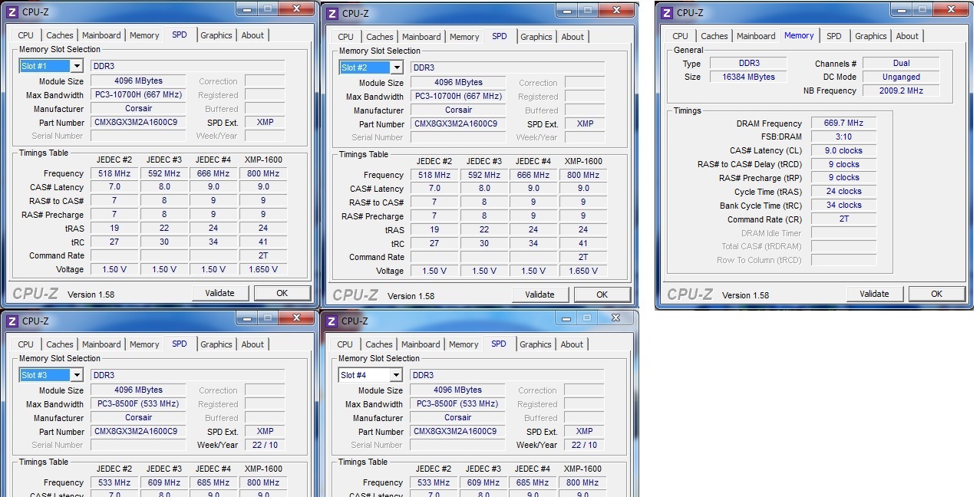Click DRAM Frequency 669.7 MHz value
980x497 pixels.
pyautogui.click(x=843, y=123)
